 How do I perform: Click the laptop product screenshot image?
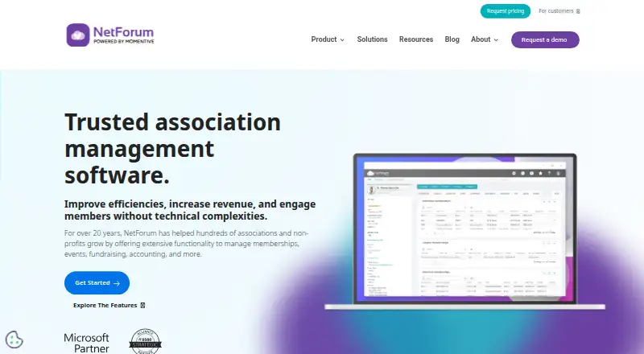[464, 232]
